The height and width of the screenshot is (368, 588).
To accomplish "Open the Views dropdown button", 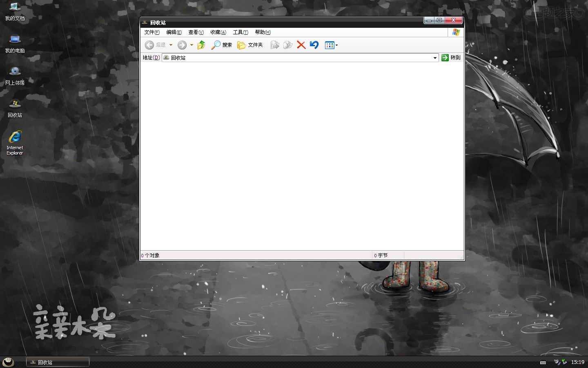I will tap(331, 45).
